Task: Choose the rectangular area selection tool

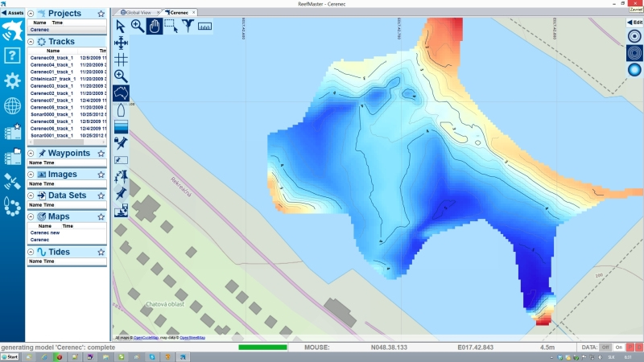Action: pyautogui.click(x=171, y=26)
